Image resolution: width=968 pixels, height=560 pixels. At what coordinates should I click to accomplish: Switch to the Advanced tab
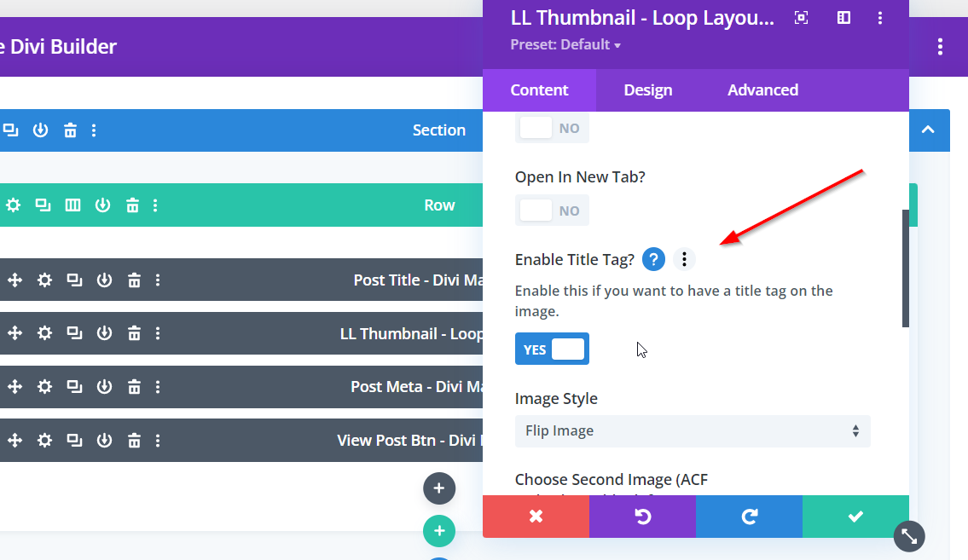[762, 90]
